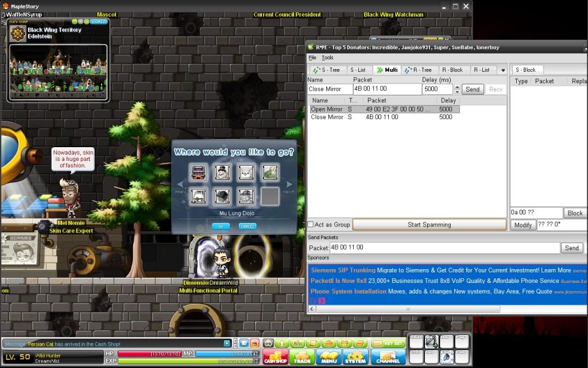Choose the top-hat character destination scroll
Viewport: 588px width, 368px height.
(x=222, y=172)
